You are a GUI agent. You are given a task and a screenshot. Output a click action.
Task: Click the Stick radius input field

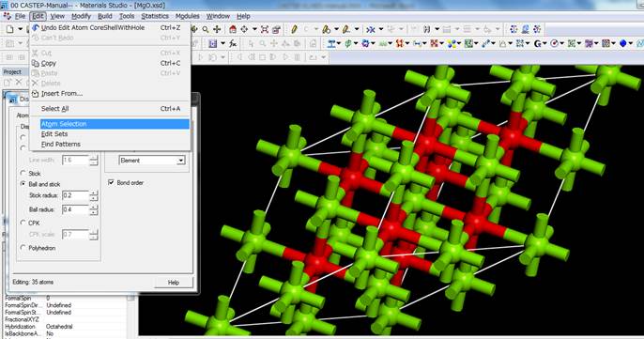(x=75, y=195)
